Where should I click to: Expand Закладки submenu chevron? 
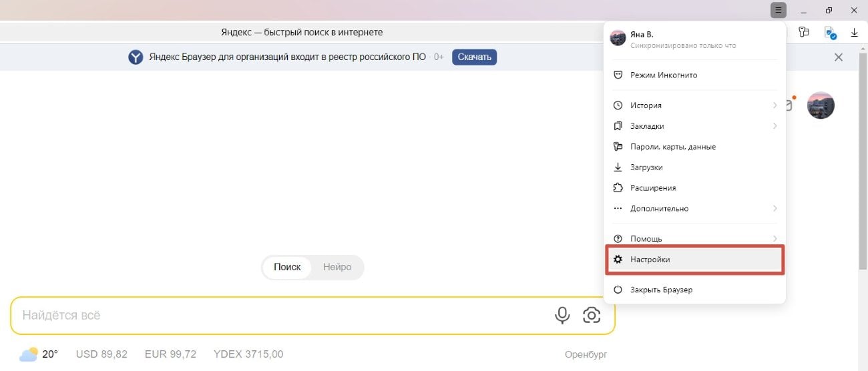point(775,126)
